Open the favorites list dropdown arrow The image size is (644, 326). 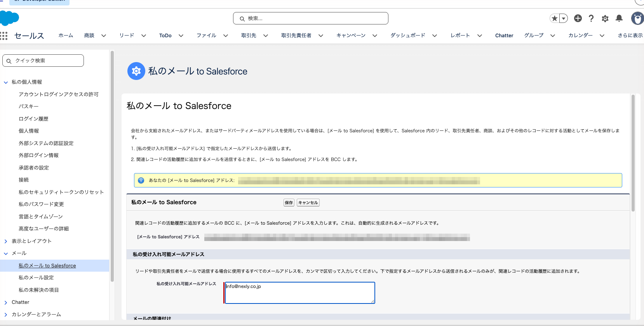564,18
